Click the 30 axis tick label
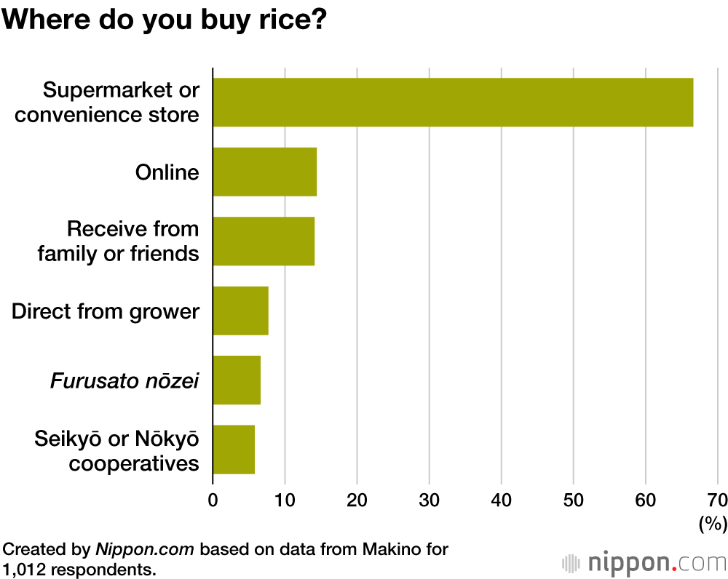 coord(430,500)
